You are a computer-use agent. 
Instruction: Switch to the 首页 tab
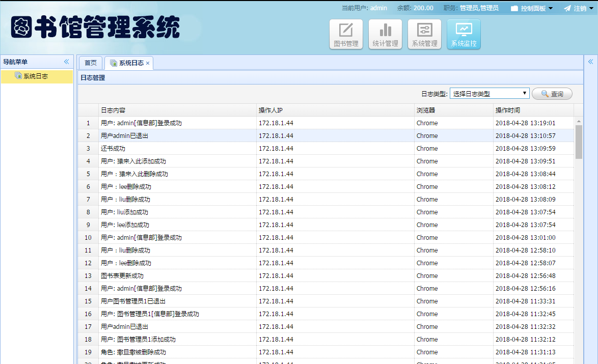[90, 63]
